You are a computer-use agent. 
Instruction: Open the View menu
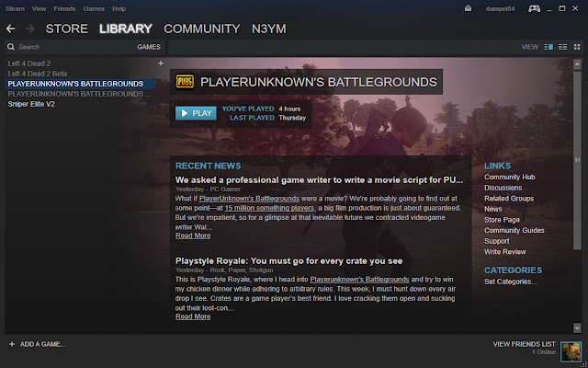[39, 8]
